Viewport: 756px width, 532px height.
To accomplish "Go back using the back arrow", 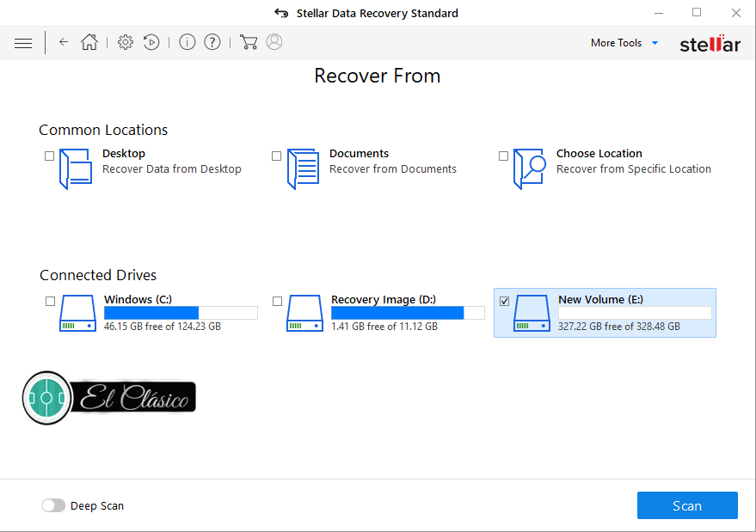I will point(64,42).
